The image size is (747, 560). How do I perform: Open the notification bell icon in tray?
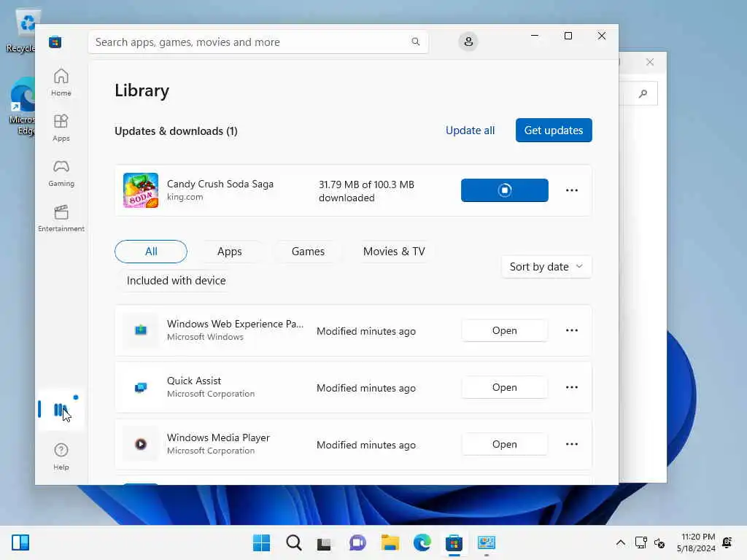click(x=727, y=542)
